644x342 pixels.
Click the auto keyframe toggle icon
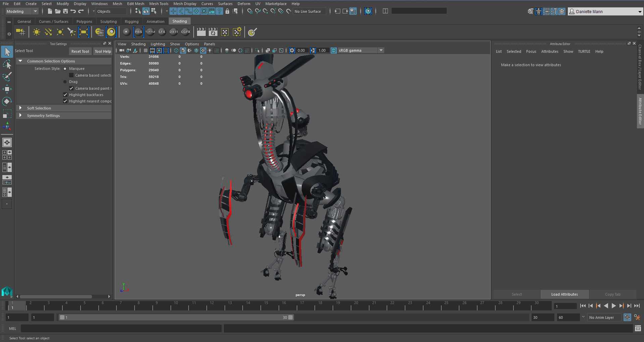(627, 317)
